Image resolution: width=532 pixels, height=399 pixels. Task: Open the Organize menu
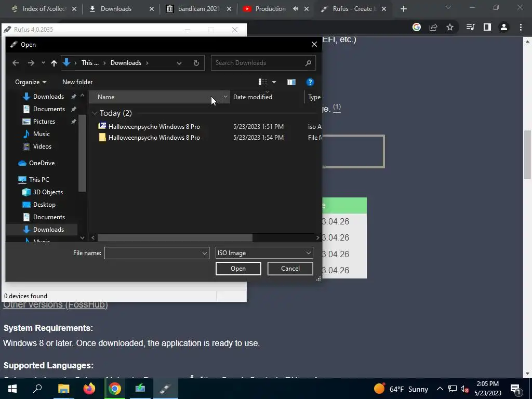click(31, 82)
